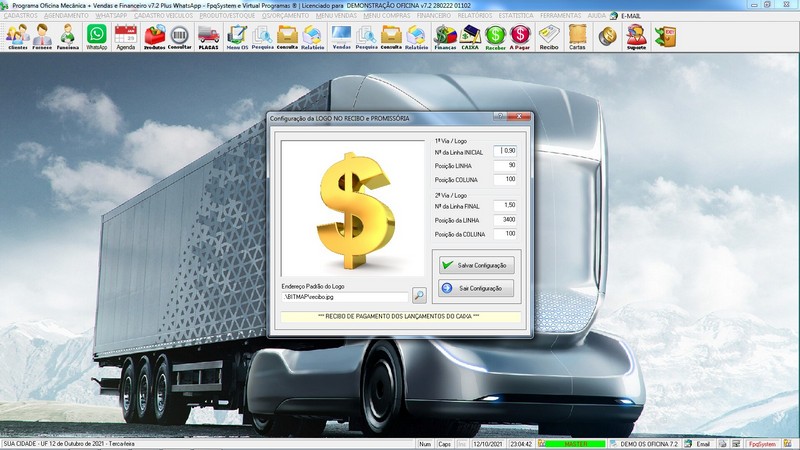Edit the 1ª Via Posição COLUNA field
This screenshot has width=800, height=450.
pos(505,179)
